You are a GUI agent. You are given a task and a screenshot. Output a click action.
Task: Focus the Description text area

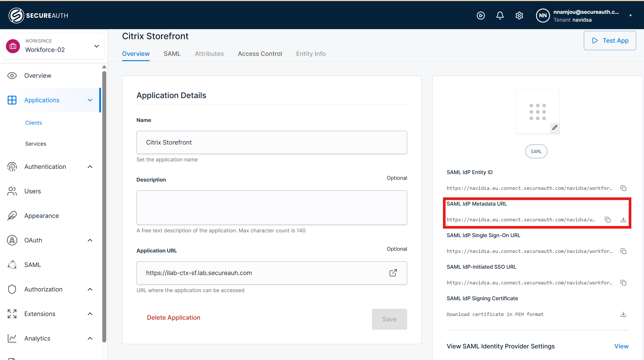pyautogui.click(x=271, y=208)
